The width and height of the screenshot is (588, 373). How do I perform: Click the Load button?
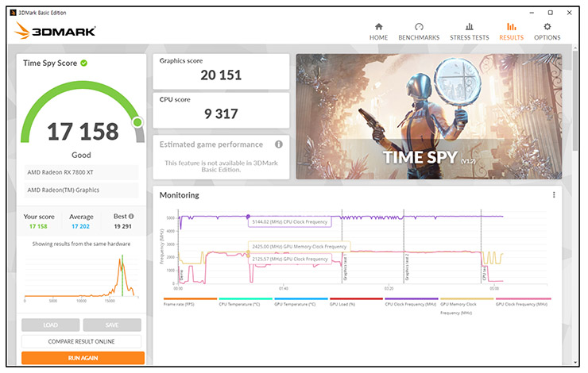tap(50, 325)
